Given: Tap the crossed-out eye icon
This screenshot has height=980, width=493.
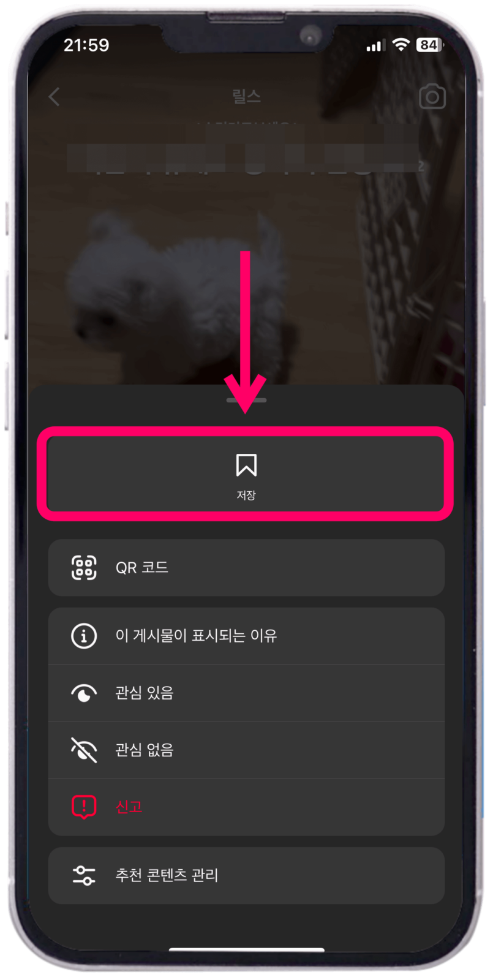Looking at the screenshot, I should 84,750.
